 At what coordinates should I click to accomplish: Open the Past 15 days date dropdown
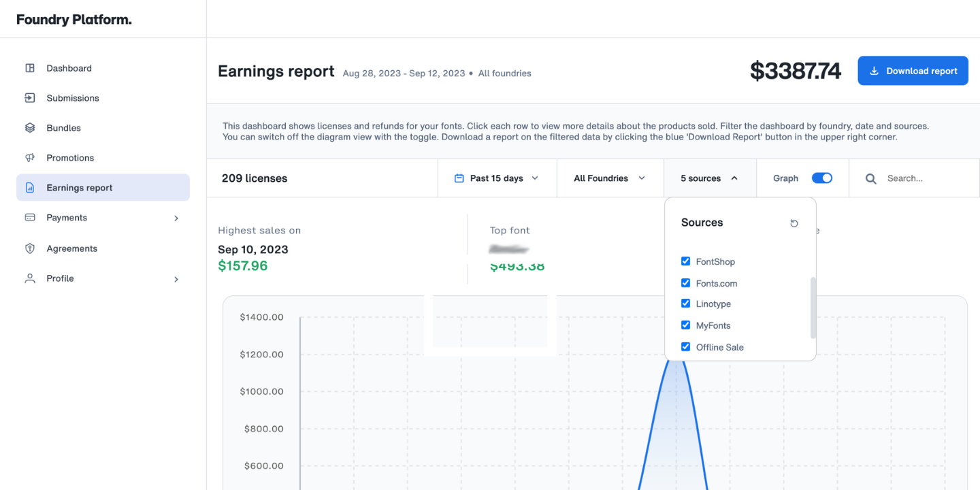click(497, 178)
